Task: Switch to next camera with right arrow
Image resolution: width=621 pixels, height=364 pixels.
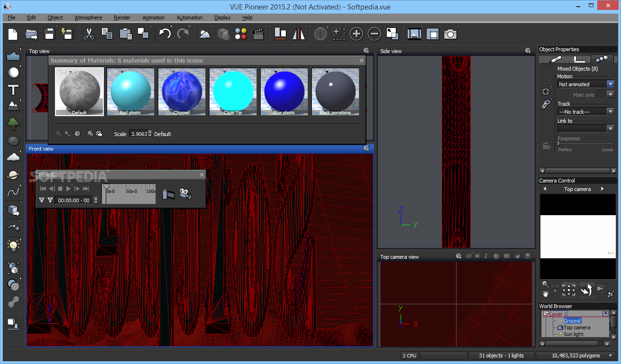Action: point(603,189)
